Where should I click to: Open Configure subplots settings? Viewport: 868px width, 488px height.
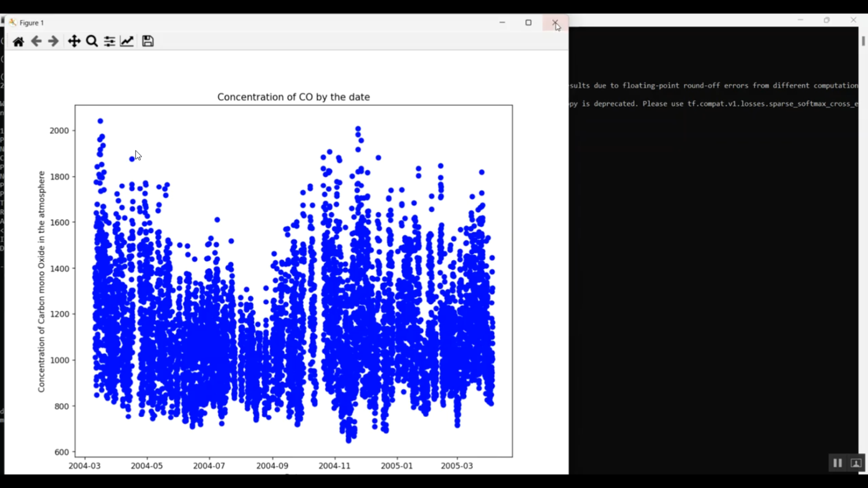pyautogui.click(x=109, y=42)
